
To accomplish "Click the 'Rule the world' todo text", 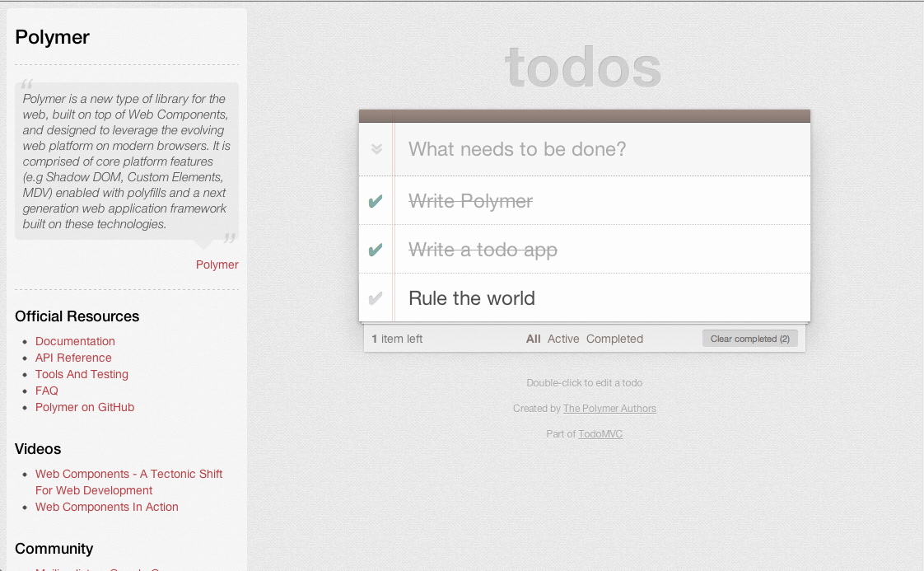I will click(471, 298).
